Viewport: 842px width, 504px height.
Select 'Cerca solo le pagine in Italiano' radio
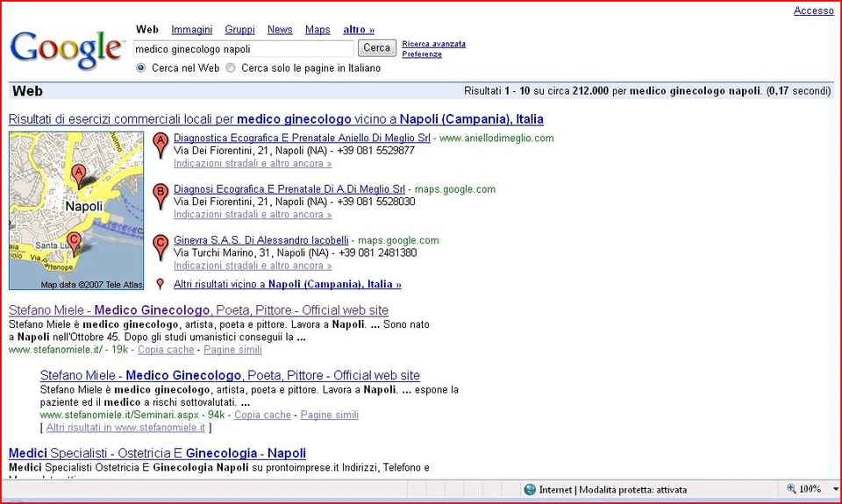pyautogui.click(x=231, y=68)
